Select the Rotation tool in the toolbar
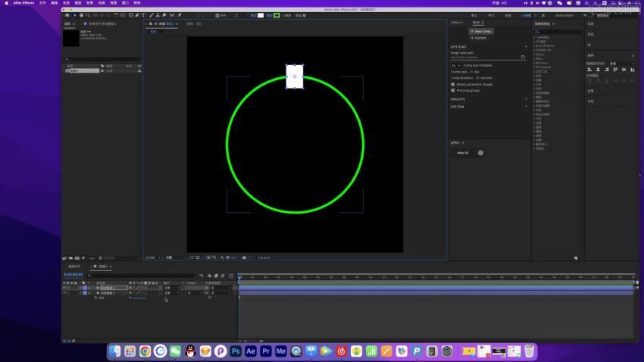Screen dimensions: 644x362 click(116, 15)
